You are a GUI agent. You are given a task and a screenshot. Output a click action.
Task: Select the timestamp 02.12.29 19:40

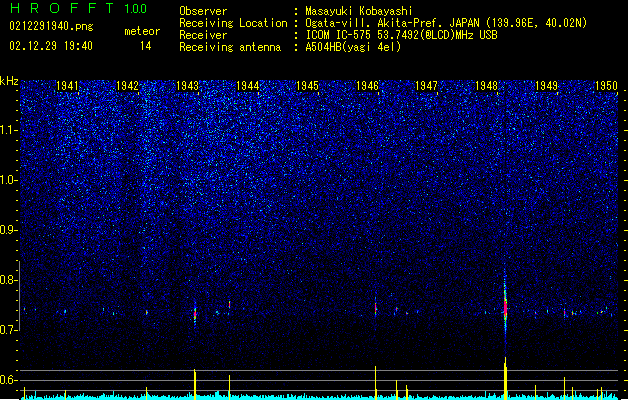pos(51,46)
